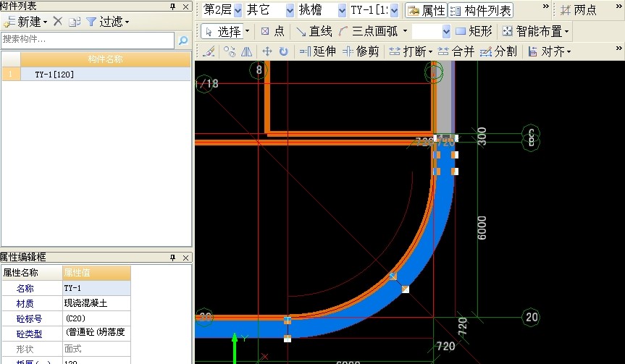Click the 6000 vertical dimension label
Screen dimensions: 625x364
[x=482, y=228]
